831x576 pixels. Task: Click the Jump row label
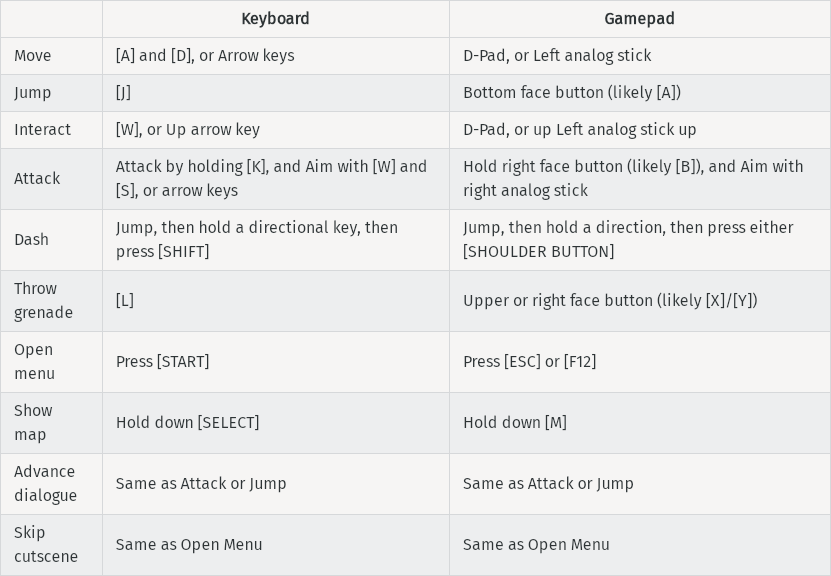33,93
